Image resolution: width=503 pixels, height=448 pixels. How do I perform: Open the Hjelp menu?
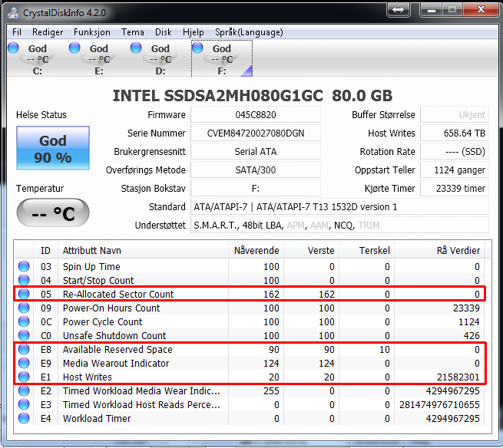point(193,32)
